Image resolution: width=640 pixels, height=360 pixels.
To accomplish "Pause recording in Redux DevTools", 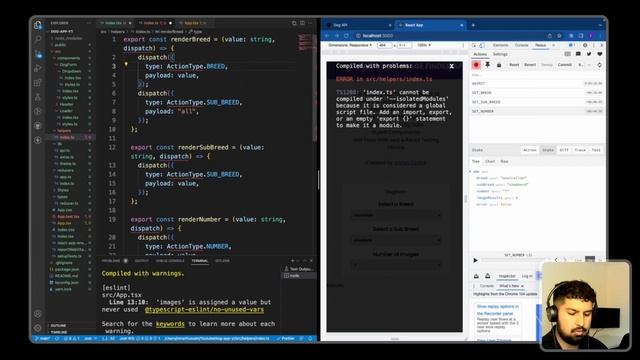I will 476,65.
